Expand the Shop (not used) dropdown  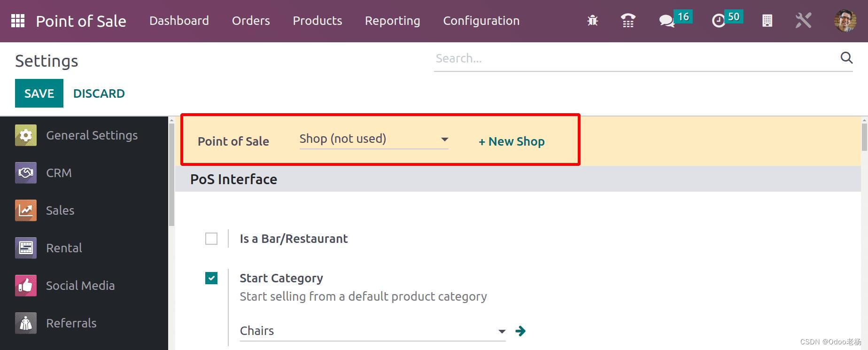click(x=374, y=139)
